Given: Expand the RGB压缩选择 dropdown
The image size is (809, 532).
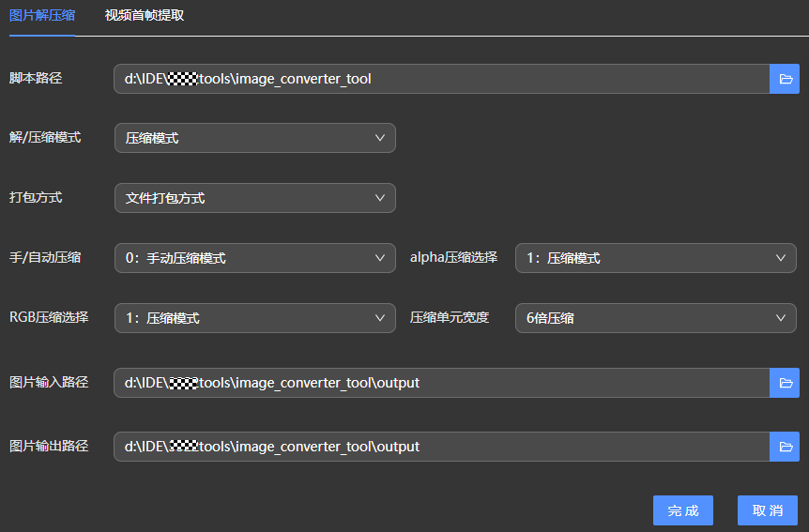Looking at the screenshot, I should (254, 318).
